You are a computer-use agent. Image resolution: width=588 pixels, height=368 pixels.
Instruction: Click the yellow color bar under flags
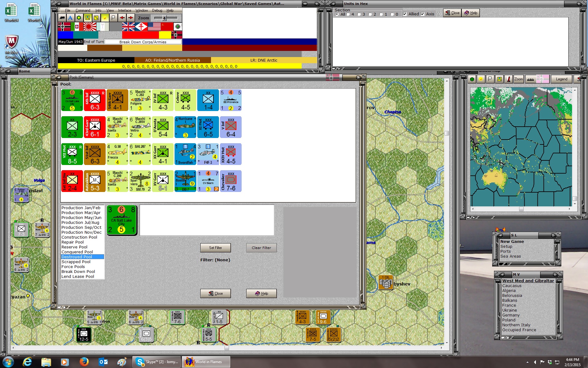coord(165,35)
